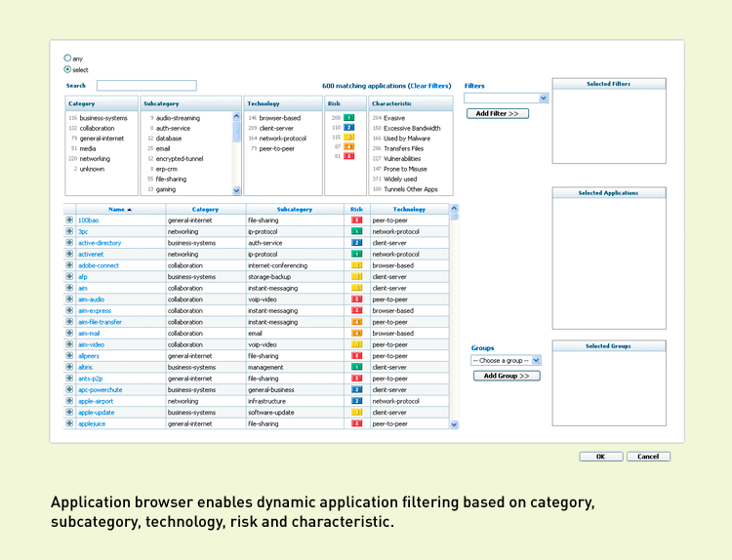732x560 pixels.
Task: Open the adobe-connect application link
Action: (x=99, y=265)
